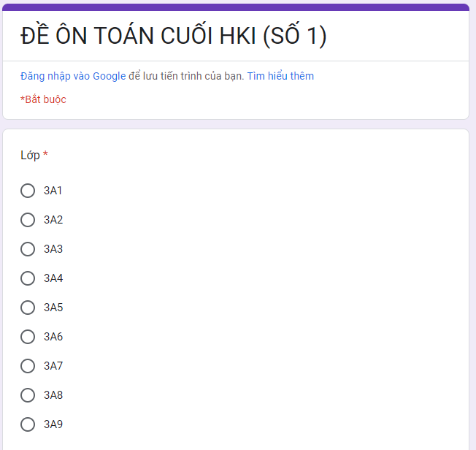Click the 'Lớp' question label
476x450 pixels.
point(30,155)
